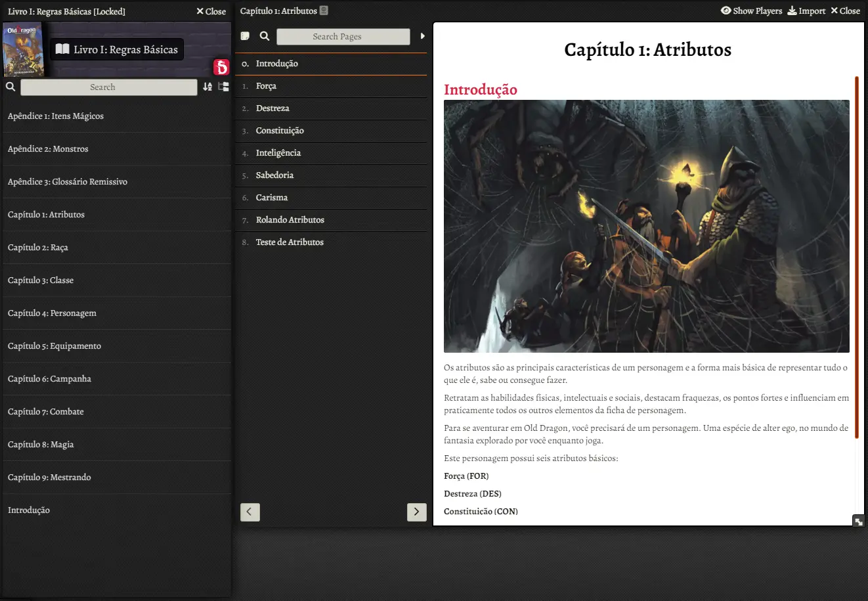
Task: Open Capítulo 7: Combate entry
Action: point(117,412)
